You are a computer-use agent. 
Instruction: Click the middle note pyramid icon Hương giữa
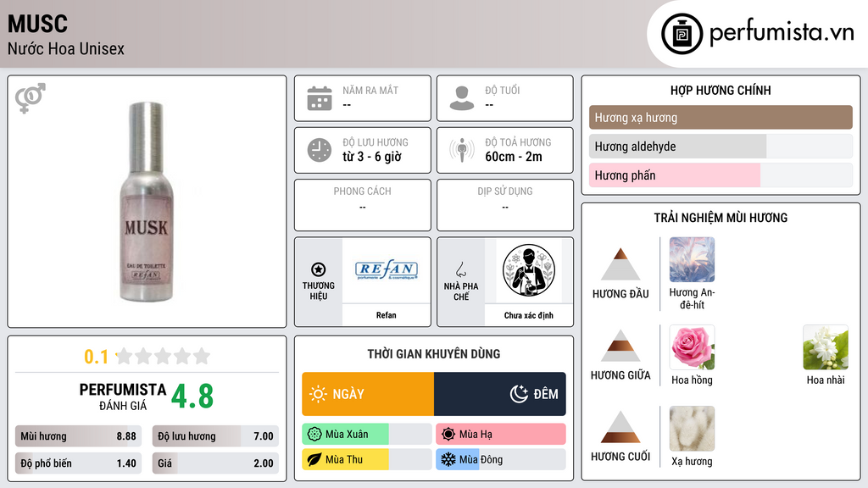click(620, 346)
